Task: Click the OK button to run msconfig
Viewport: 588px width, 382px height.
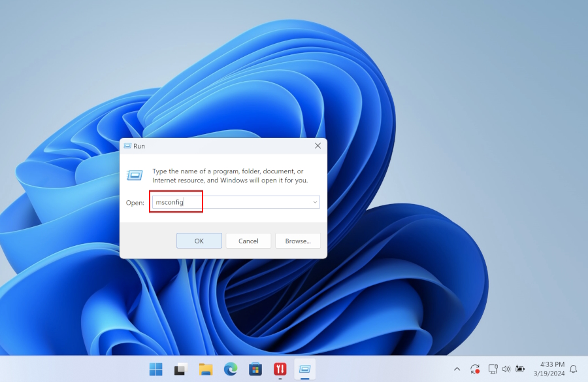Action: (x=199, y=241)
